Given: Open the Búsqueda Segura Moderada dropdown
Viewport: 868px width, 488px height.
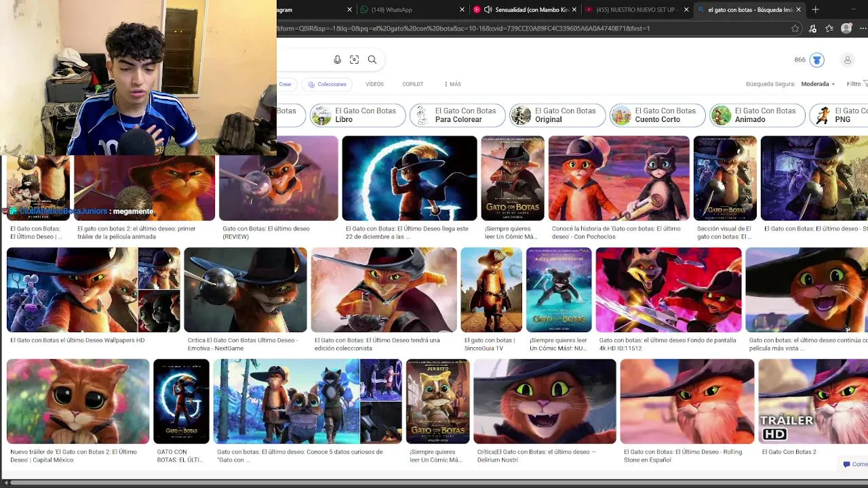Looking at the screenshot, I should pos(819,84).
